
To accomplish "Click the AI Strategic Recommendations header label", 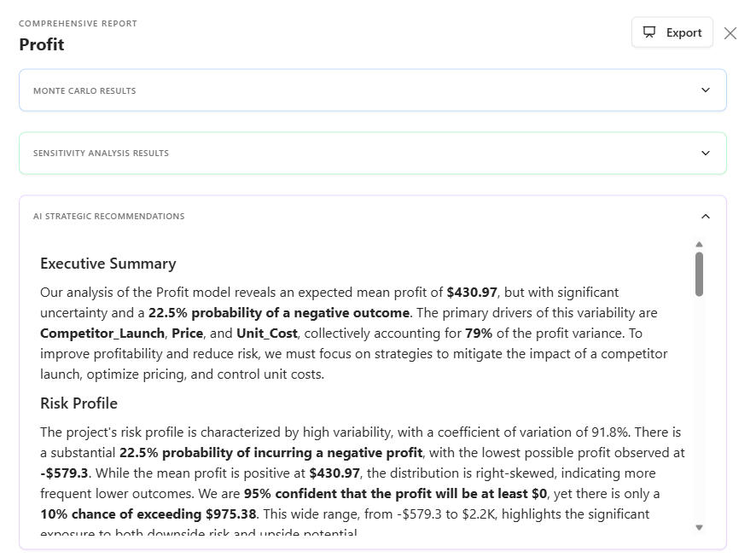I will [x=108, y=217].
